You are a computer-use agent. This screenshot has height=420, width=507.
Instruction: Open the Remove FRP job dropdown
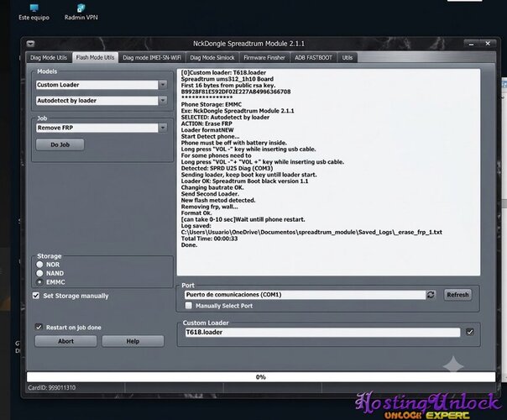163,128
